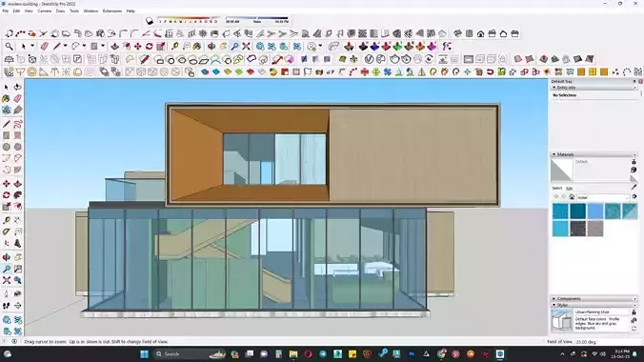Select the Freehand tool in left toolbar

(x=18, y=124)
